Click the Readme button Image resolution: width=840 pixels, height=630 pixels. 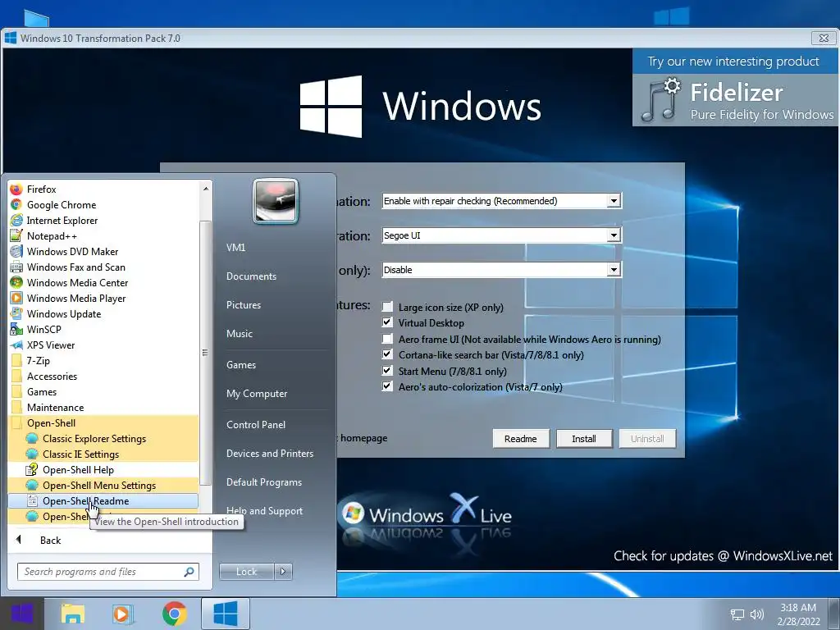point(521,439)
